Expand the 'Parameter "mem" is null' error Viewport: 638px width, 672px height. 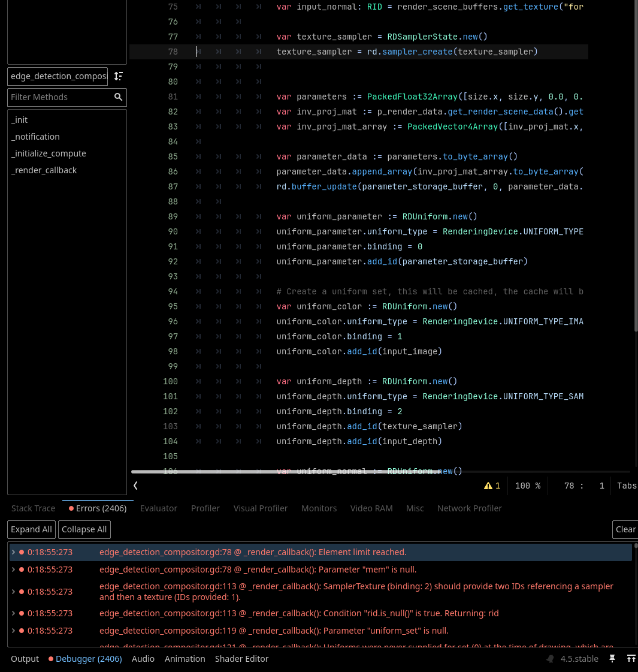[14, 569]
